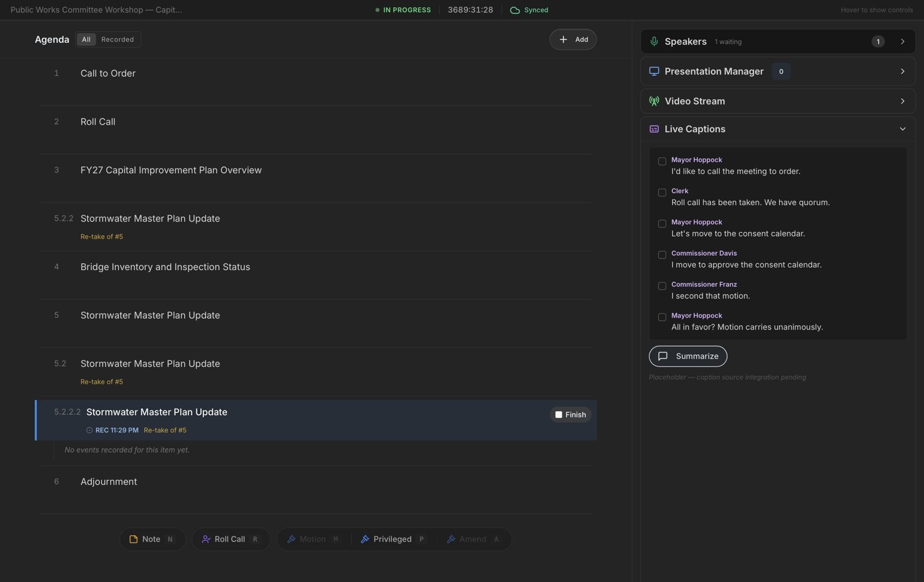Check Commissioner Franz caption checkbox
This screenshot has height=582, width=924.
pos(662,286)
